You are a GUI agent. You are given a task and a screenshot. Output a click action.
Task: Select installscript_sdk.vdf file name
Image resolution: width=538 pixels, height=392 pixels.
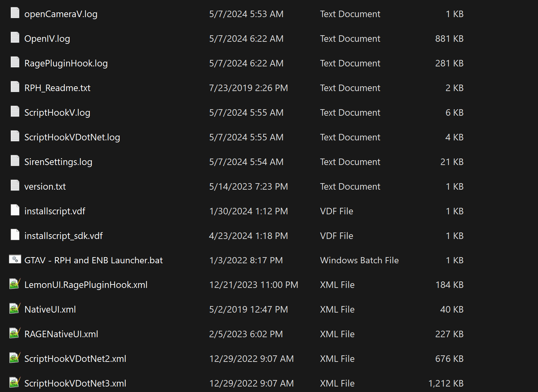[x=63, y=236]
